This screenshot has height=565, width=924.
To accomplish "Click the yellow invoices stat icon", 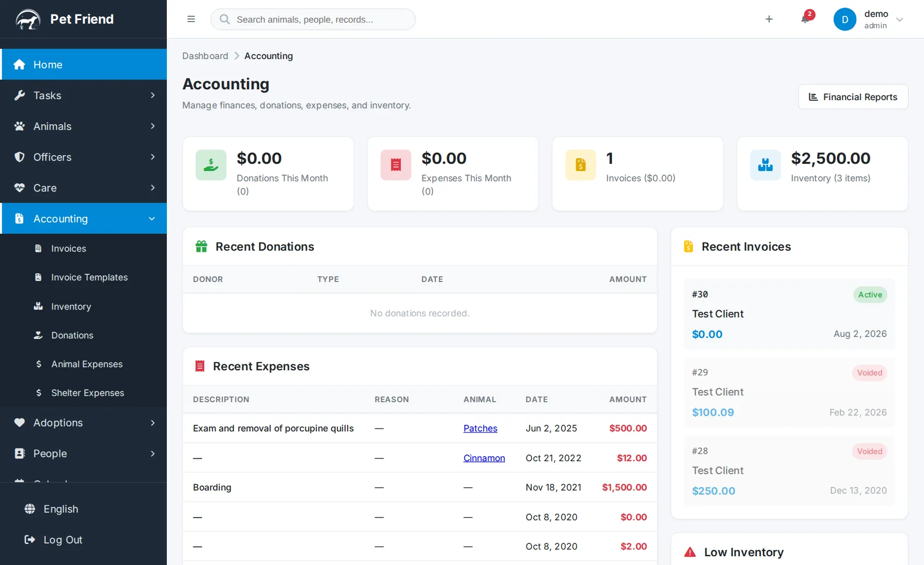I will click(x=581, y=165).
